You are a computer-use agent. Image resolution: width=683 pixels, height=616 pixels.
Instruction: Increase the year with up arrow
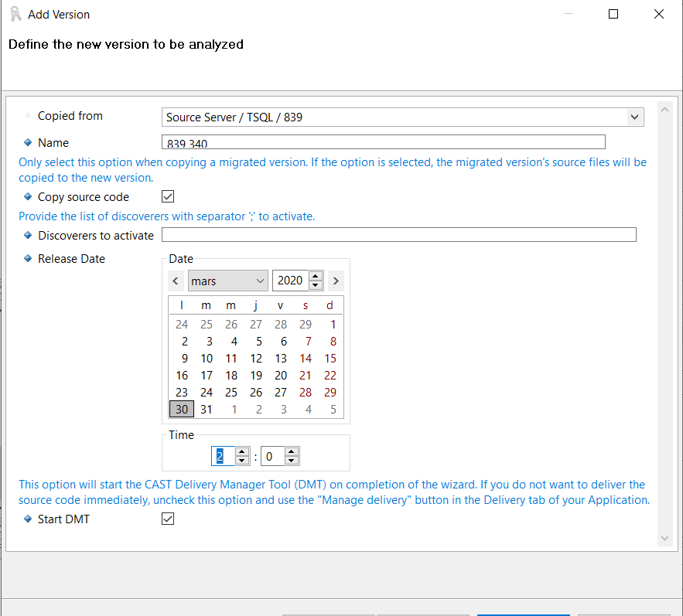coord(316,277)
